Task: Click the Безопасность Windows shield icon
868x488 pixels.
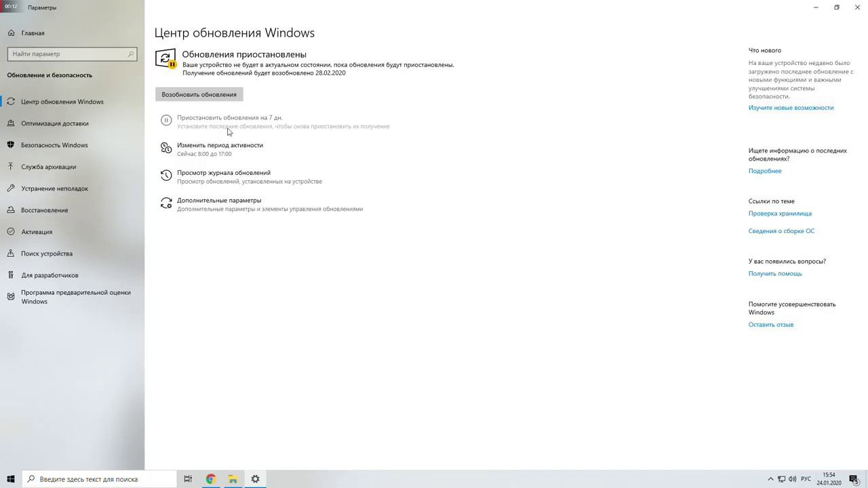Action: 11,145
